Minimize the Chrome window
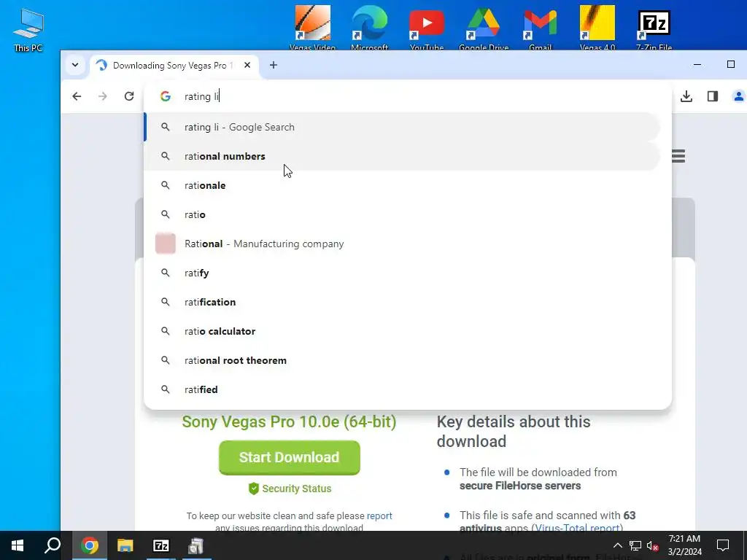 pyautogui.click(x=697, y=65)
